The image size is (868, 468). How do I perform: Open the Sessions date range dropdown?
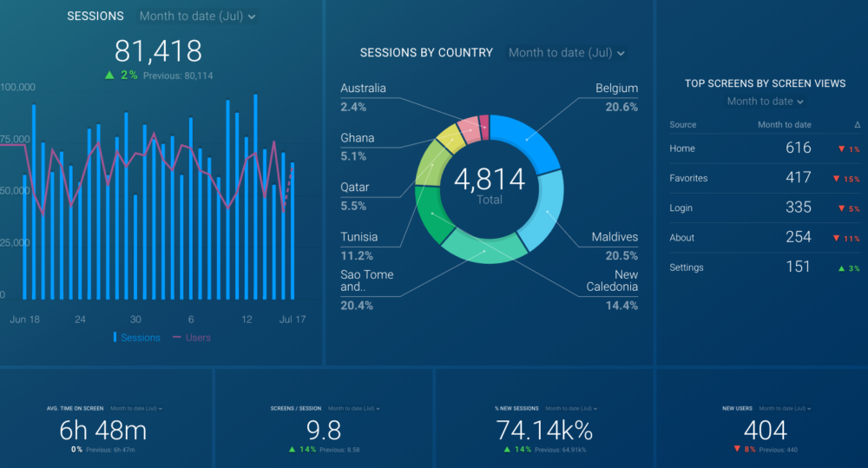(198, 16)
